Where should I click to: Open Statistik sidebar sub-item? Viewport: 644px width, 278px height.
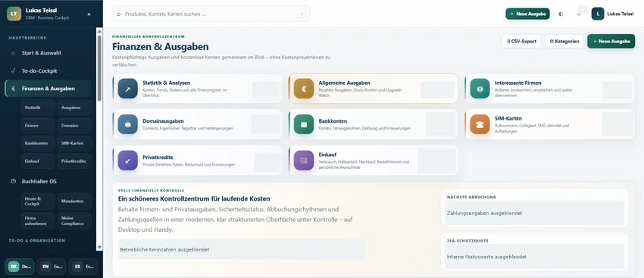(38, 108)
